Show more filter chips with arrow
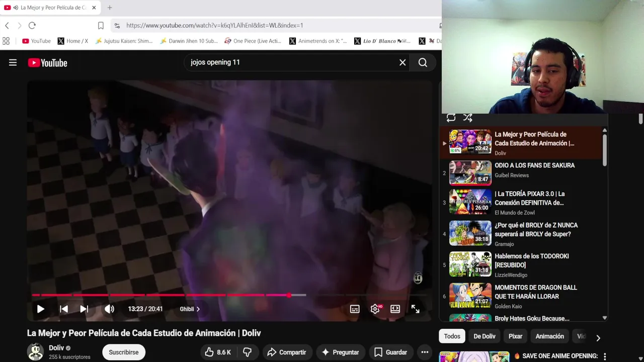This screenshot has height=362, width=644. pos(598,338)
